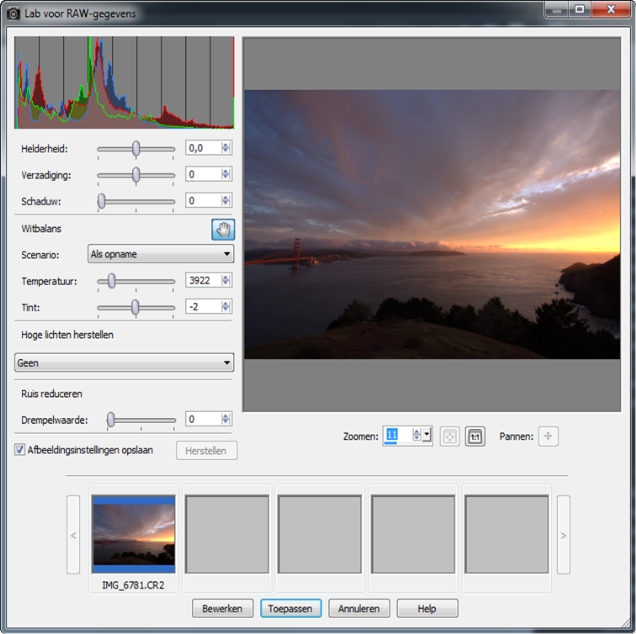This screenshot has height=634, width=636.
Task: Select the IMG_6781.CR2 thumbnail
Action: [x=133, y=535]
